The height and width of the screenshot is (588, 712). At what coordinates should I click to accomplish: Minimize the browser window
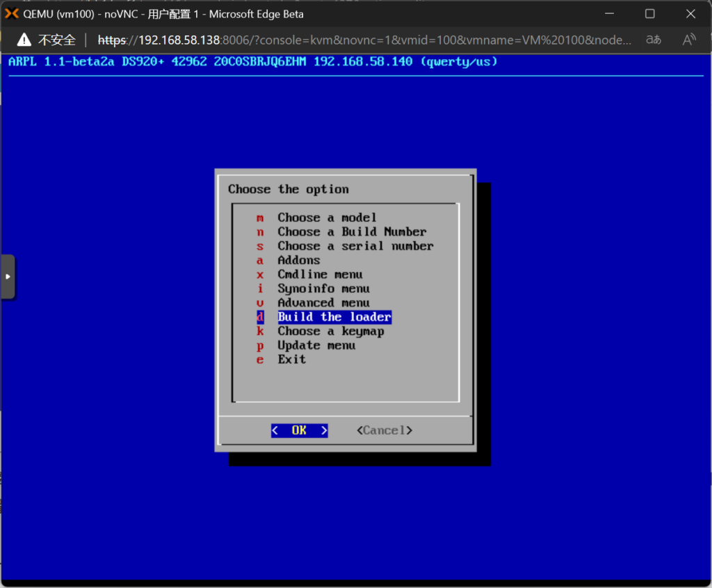click(610, 14)
